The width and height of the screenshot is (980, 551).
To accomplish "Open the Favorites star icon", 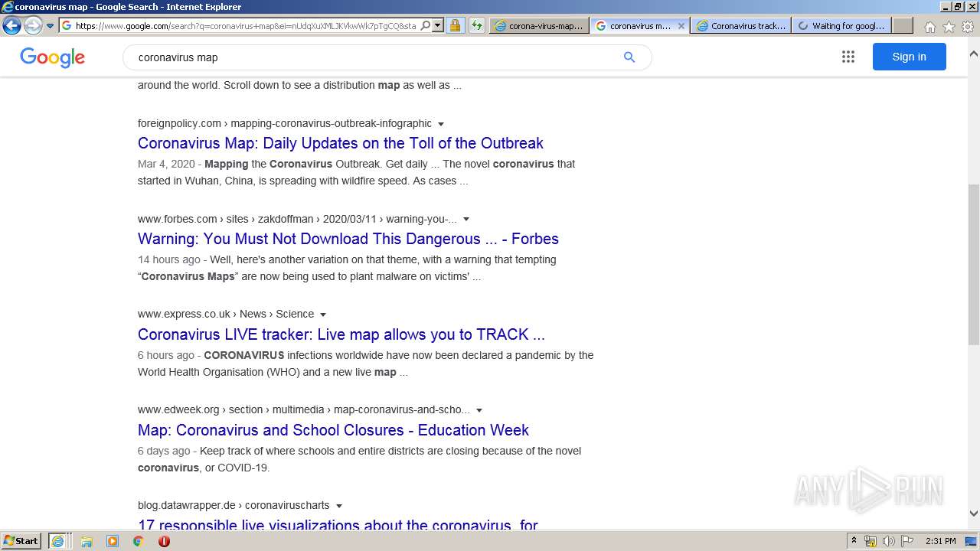I will click(949, 27).
